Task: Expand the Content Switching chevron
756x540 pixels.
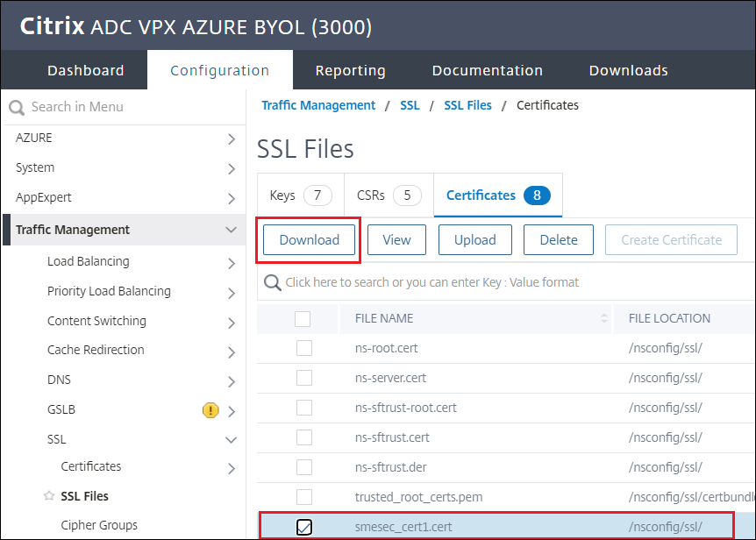Action: 232,323
